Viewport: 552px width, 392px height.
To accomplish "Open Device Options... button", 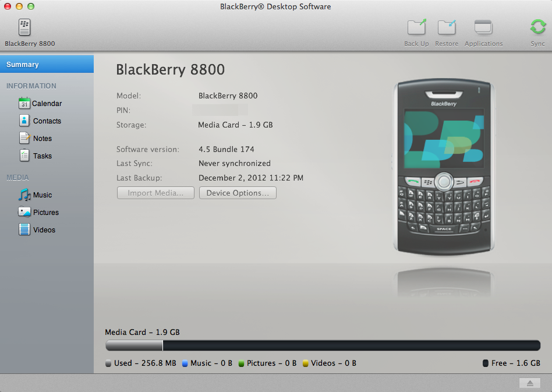I will coord(238,193).
